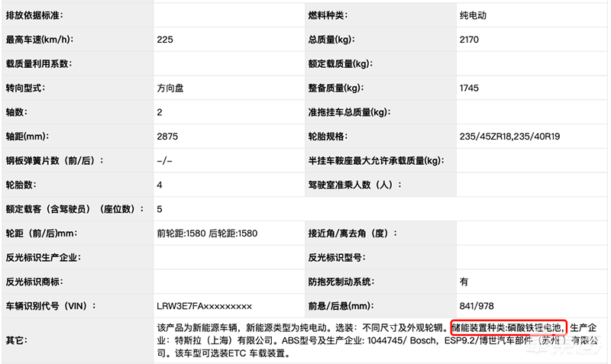Screen dimensions: 611x364
Task: Click the text 特斯拉（上海）有限公司
Action: (x=224, y=340)
